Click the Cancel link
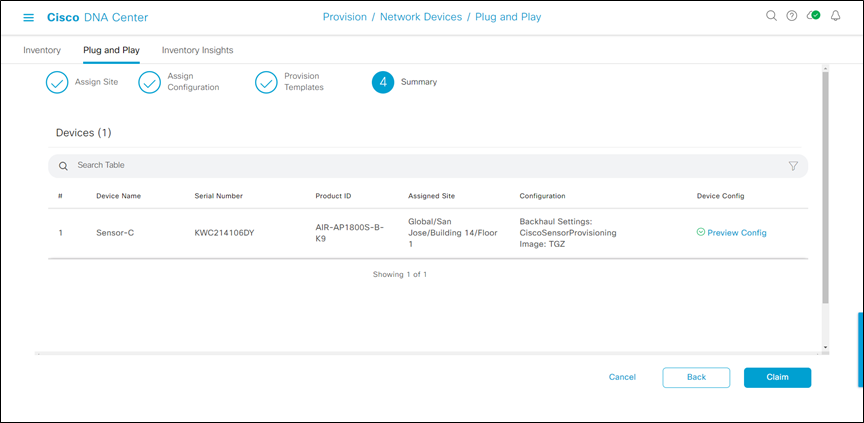 pos(622,377)
